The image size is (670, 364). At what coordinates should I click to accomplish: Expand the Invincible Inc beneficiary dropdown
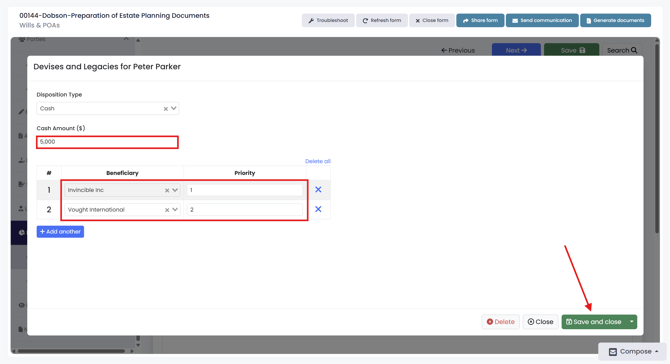(175, 190)
